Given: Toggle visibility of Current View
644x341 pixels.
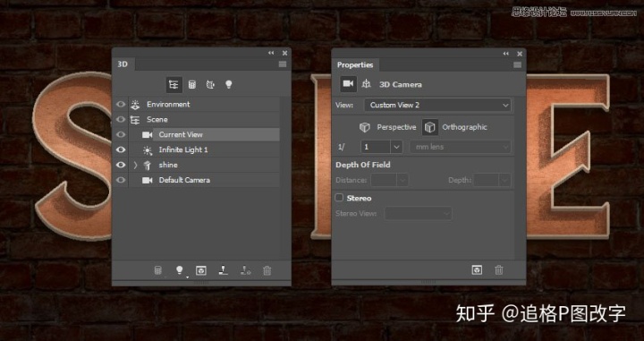Looking at the screenshot, I should click(x=121, y=135).
